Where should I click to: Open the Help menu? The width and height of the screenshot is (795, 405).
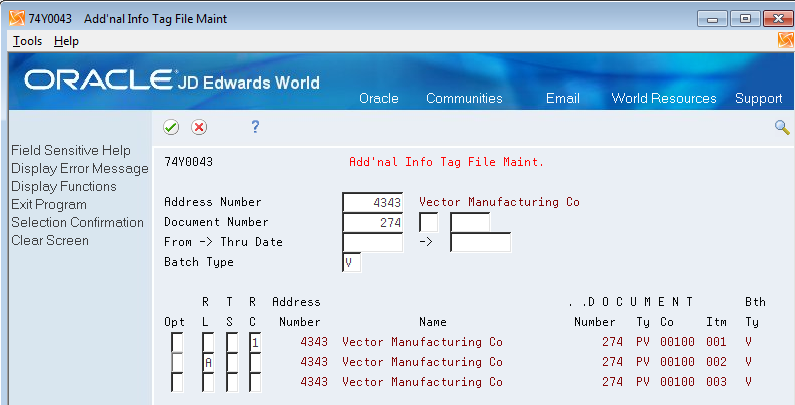tap(66, 41)
